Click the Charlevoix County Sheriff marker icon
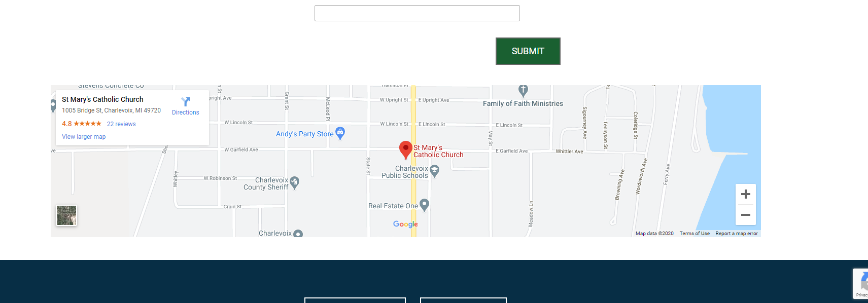The width and height of the screenshot is (868, 303). coord(295,182)
